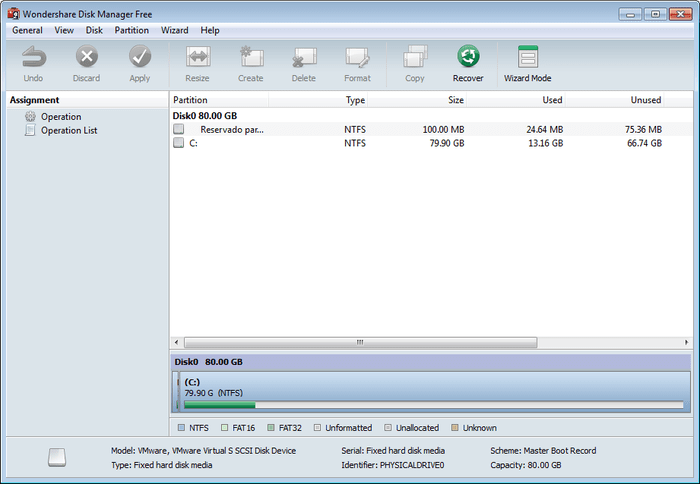
Task: Click the 66.74 GB unused cell
Action: tap(644, 143)
